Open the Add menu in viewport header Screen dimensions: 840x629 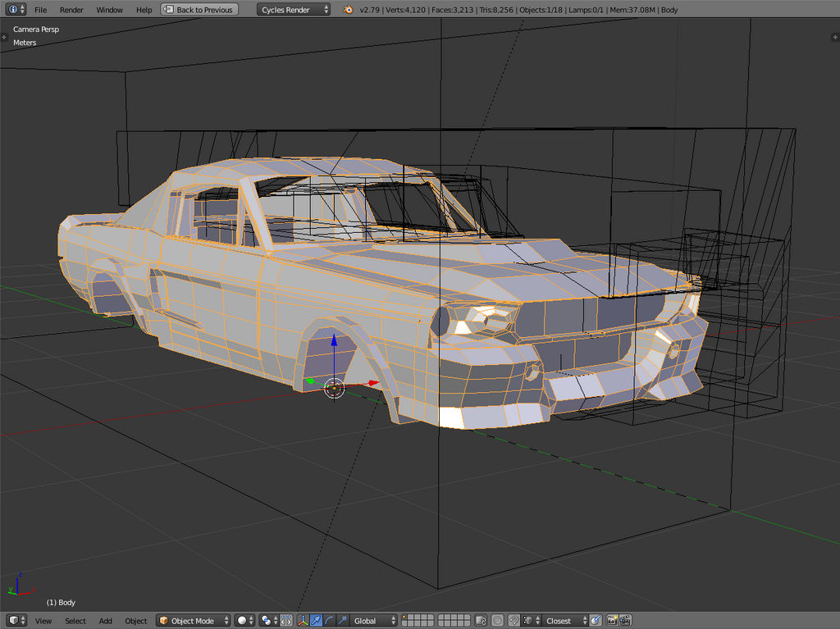[x=106, y=621]
